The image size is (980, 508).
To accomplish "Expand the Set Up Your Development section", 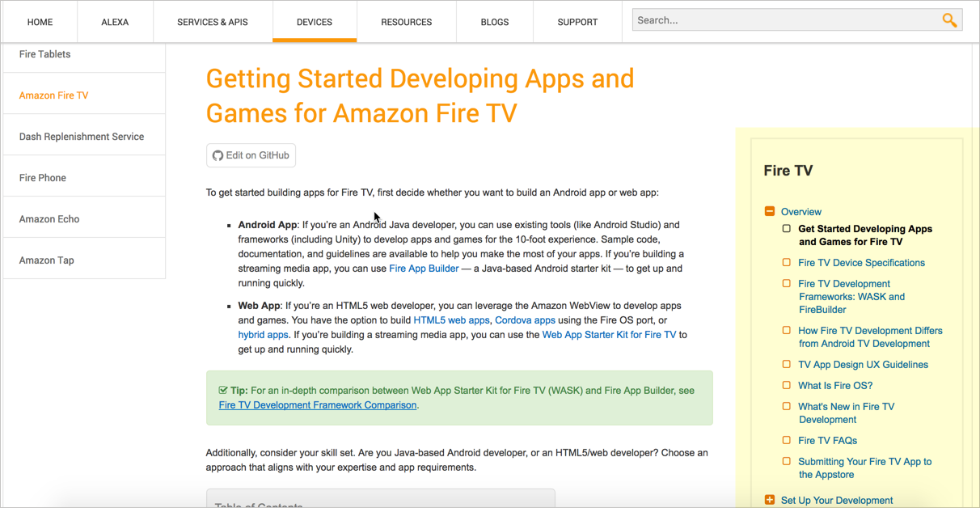I will 770,500.
